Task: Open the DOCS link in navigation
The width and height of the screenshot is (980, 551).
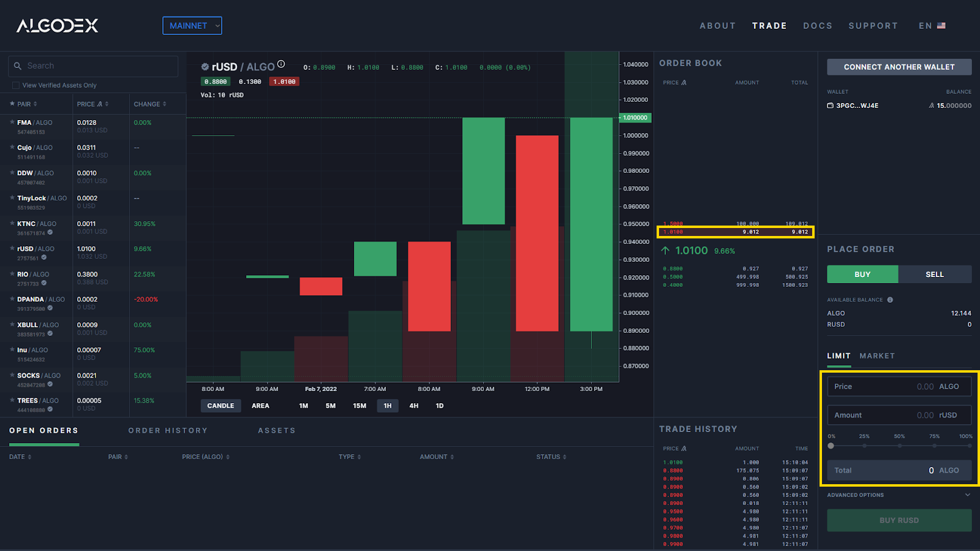Action: tap(818, 26)
